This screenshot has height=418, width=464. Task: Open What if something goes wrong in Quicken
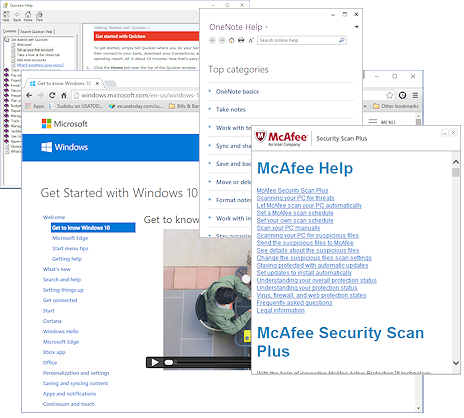(40, 65)
